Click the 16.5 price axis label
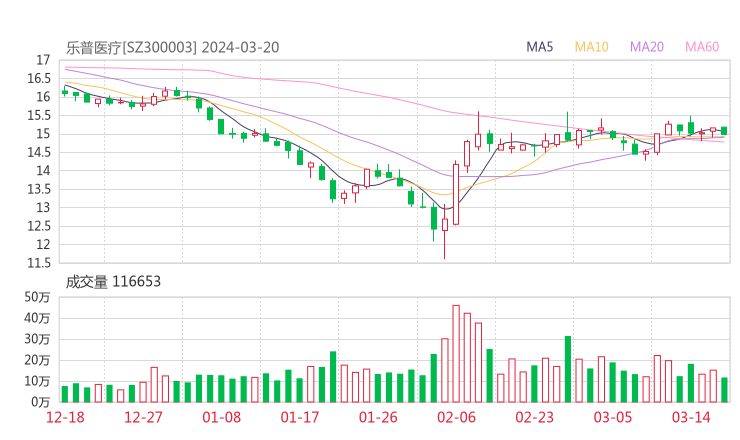This screenshot has width=740, height=440. coord(39,78)
